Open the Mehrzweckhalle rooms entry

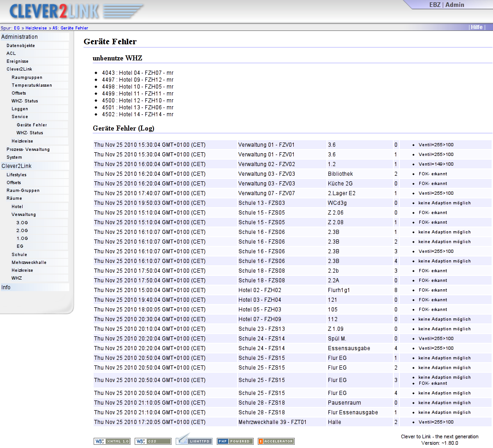(29, 263)
